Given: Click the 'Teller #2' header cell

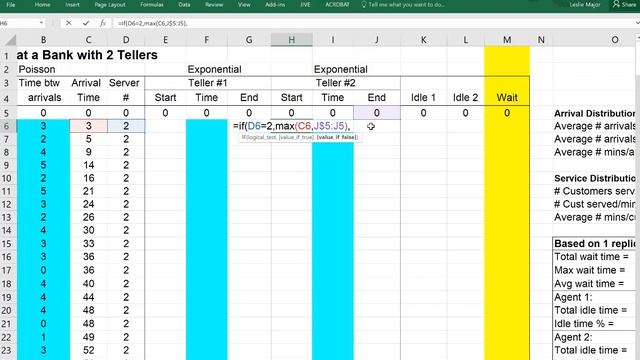Looking at the screenshot, I should (x=336, y=83).
